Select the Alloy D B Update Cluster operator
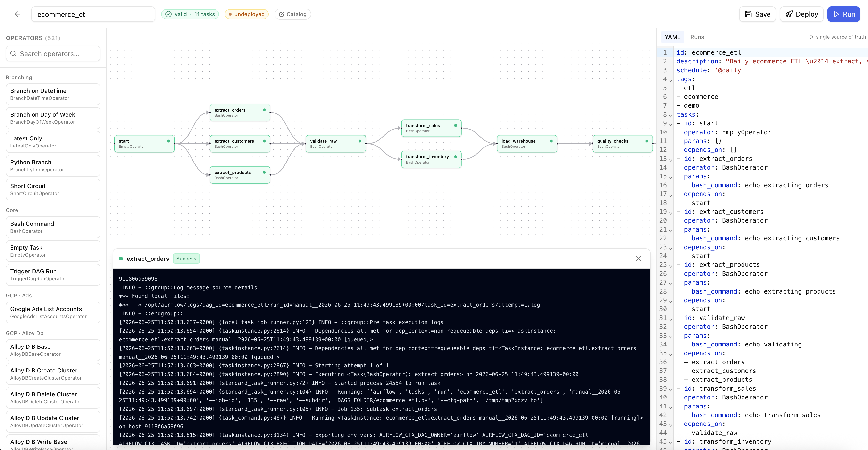 53,421
